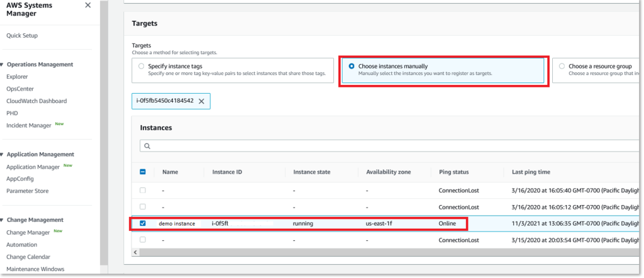Toggle the select-all checkbox in table header
This screenshot has width=644, height=278.
point(143,172)
